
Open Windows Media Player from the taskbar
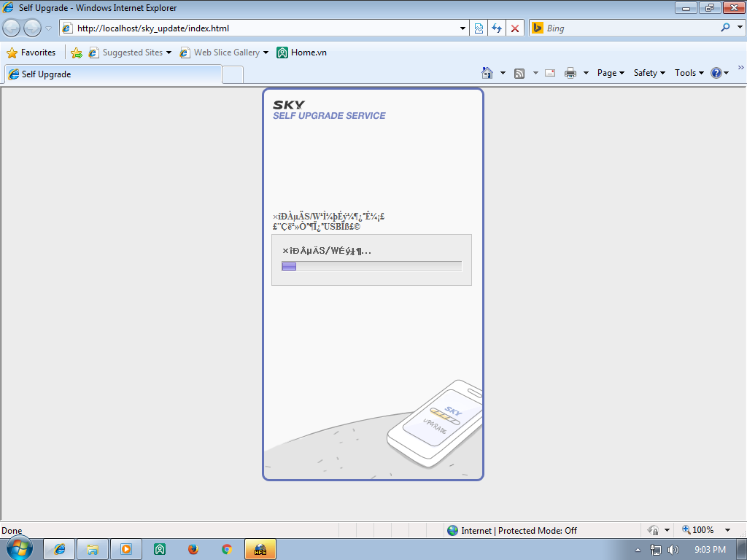126,550
